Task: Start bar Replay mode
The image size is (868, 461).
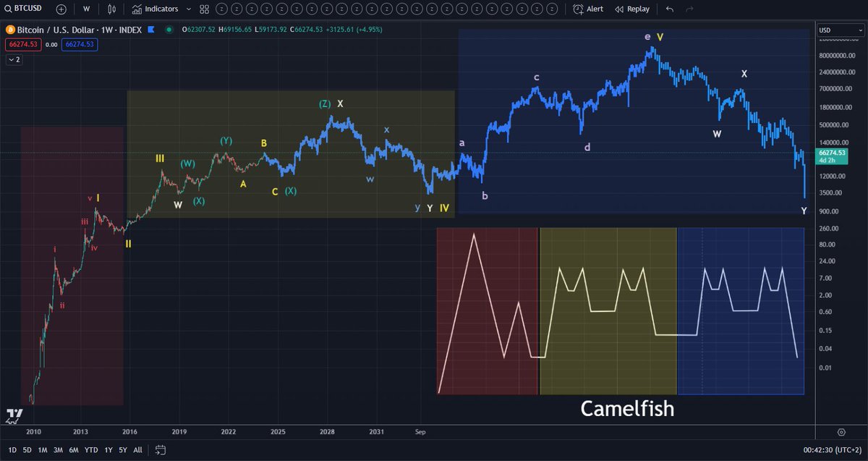Action: pyautogui.click(x=632, y=9)
